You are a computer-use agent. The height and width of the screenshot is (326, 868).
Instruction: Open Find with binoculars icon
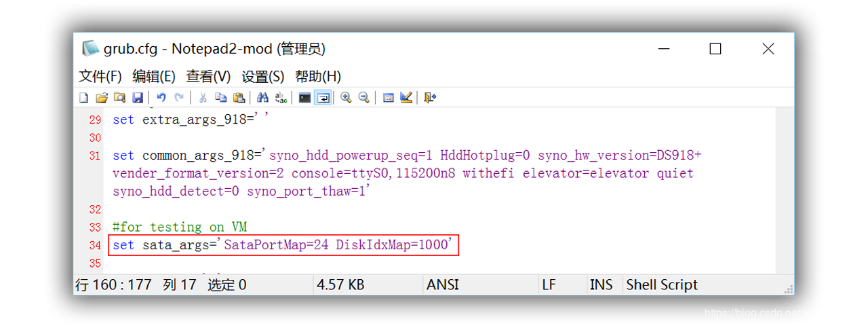[x=262, y=98]
